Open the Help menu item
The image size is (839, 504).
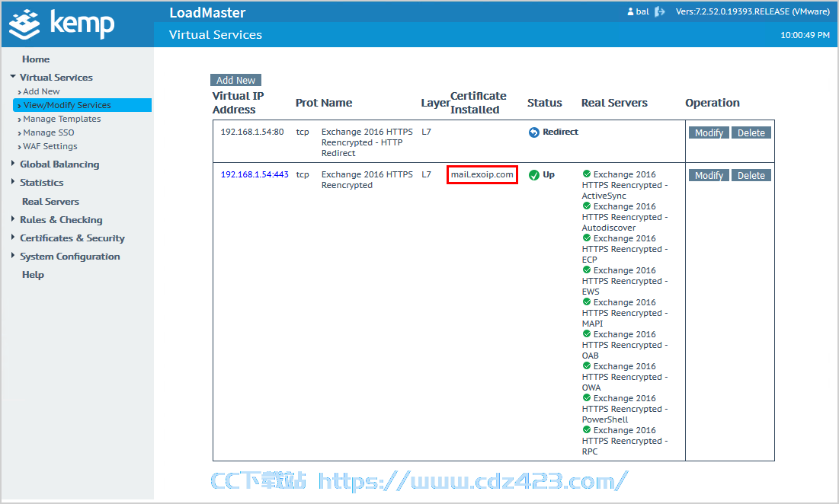point(34,275)
